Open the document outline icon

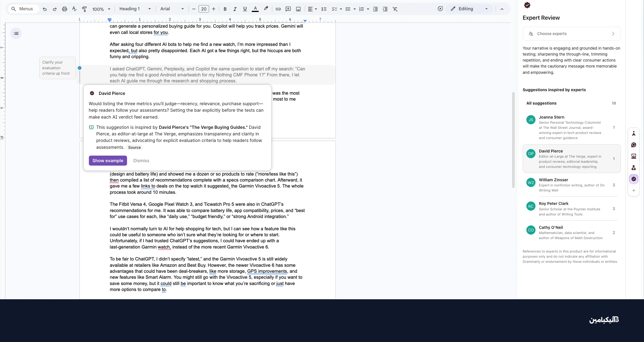point(16,34)
